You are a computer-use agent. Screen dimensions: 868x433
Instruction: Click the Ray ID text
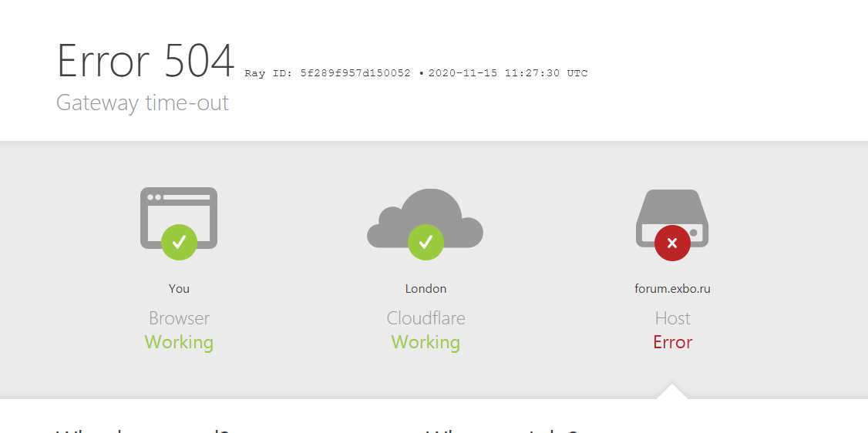click(328, 73)
